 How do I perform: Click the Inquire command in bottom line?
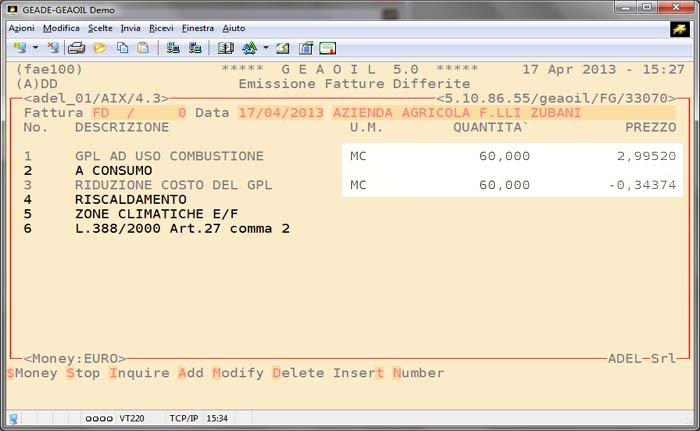[139, 373]
